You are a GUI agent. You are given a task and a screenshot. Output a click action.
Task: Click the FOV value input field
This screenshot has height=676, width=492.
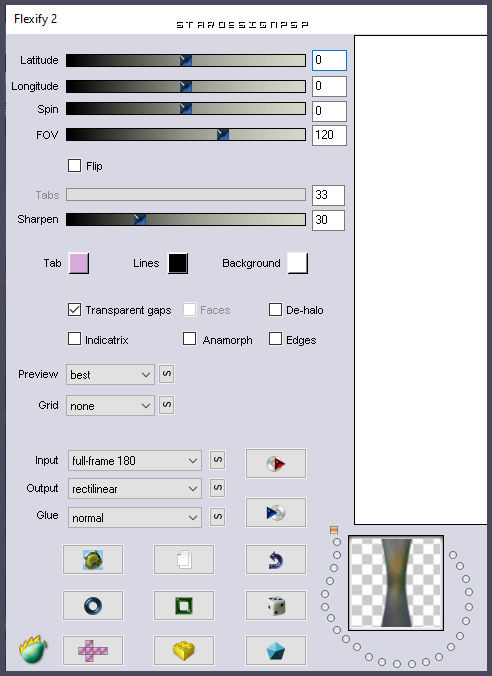(x=329, y=135)
